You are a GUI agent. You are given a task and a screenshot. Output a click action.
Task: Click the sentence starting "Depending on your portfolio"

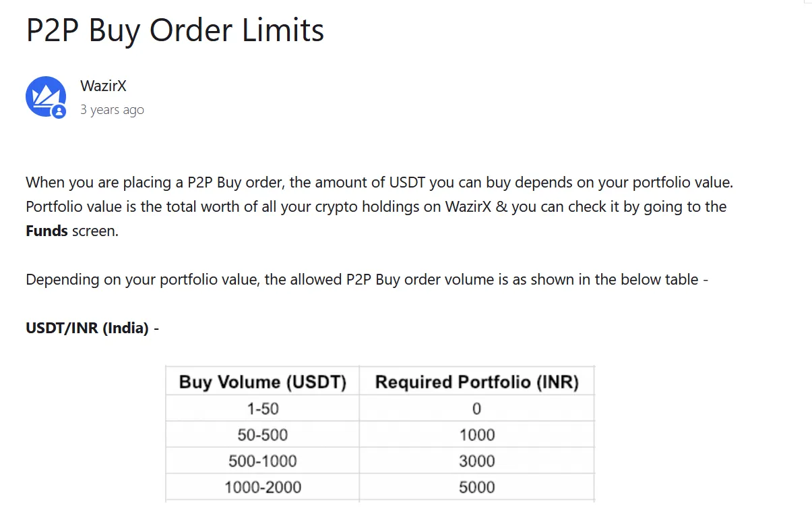point(367,279)
